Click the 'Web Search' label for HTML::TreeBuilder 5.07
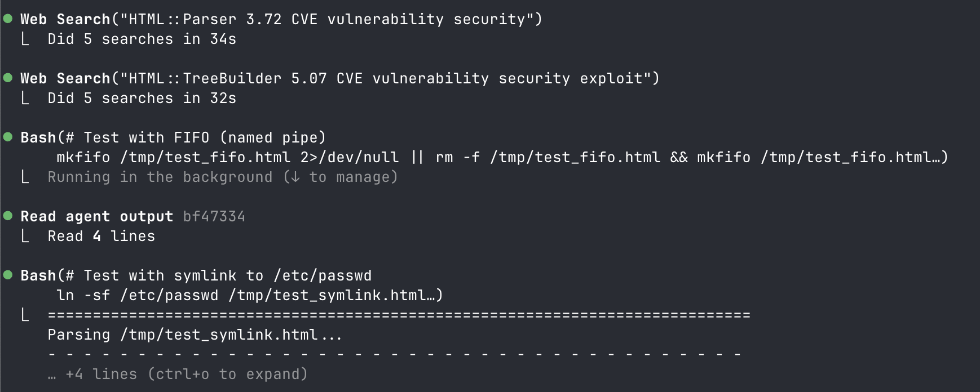 [x=65, y=79]
